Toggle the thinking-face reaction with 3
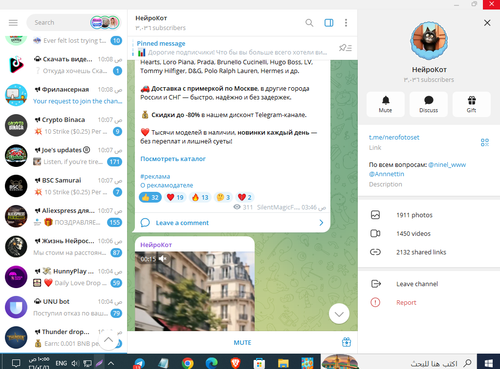 tap(223, 197)
